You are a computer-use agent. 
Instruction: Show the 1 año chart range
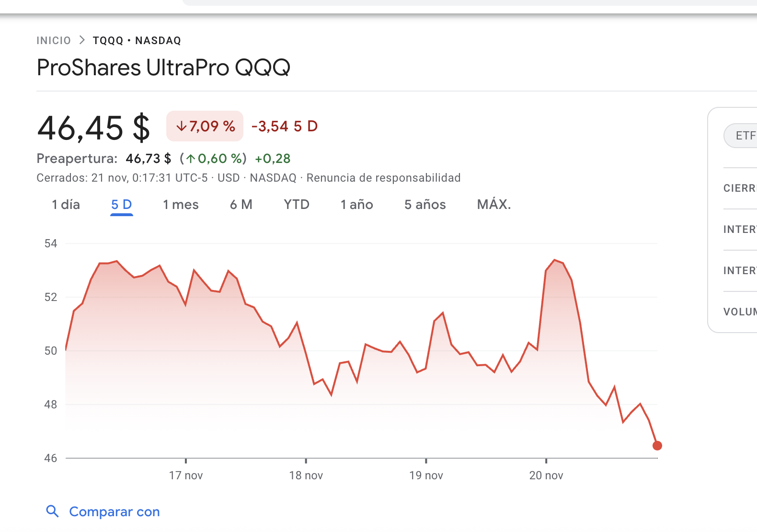(x=356, y=205)
